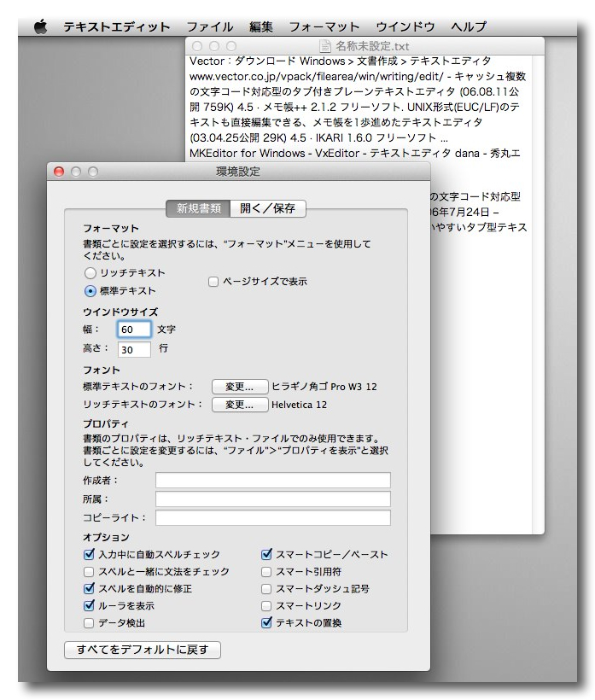Viewport: 595px width, 700px height.
Task: Click the フォント section heading
Action: pos(102,370)
